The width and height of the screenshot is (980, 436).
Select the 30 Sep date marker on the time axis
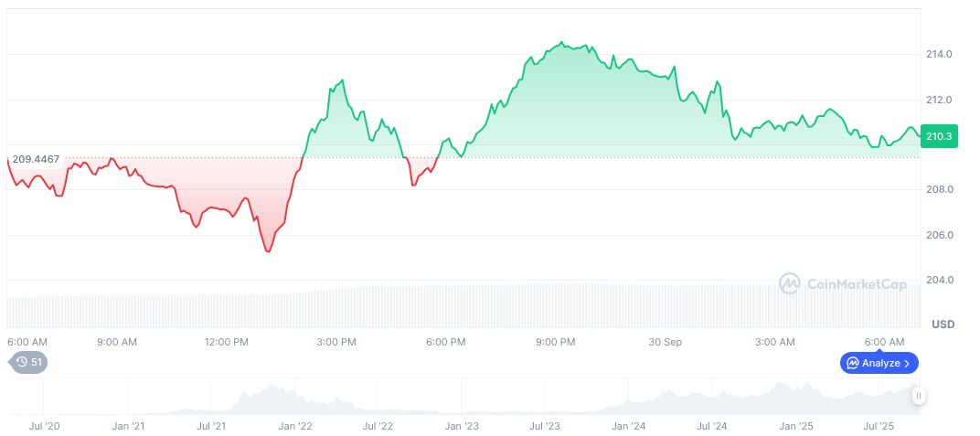[x=665, y=342]
